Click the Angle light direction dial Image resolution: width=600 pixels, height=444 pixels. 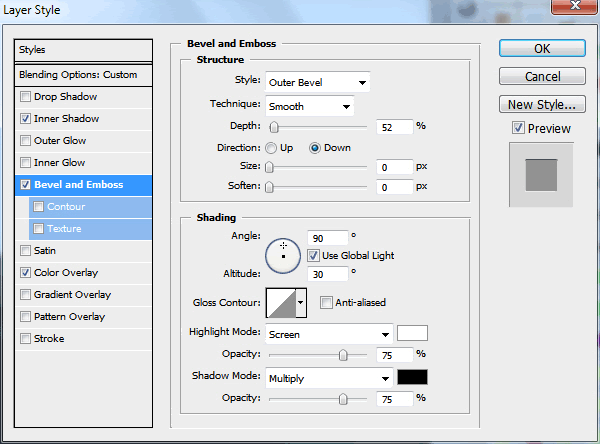click(x=284, y=255)
